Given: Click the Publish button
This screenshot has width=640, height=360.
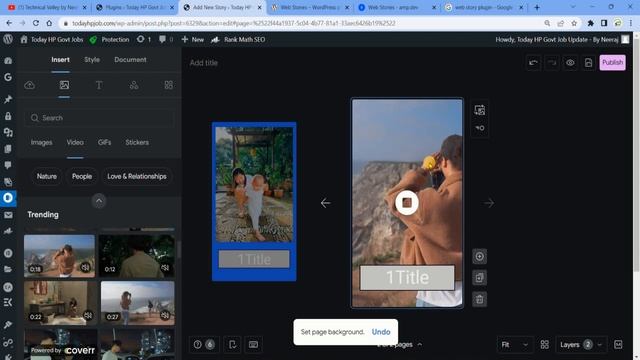Looking at the screenshot, I should coord(612,62).
